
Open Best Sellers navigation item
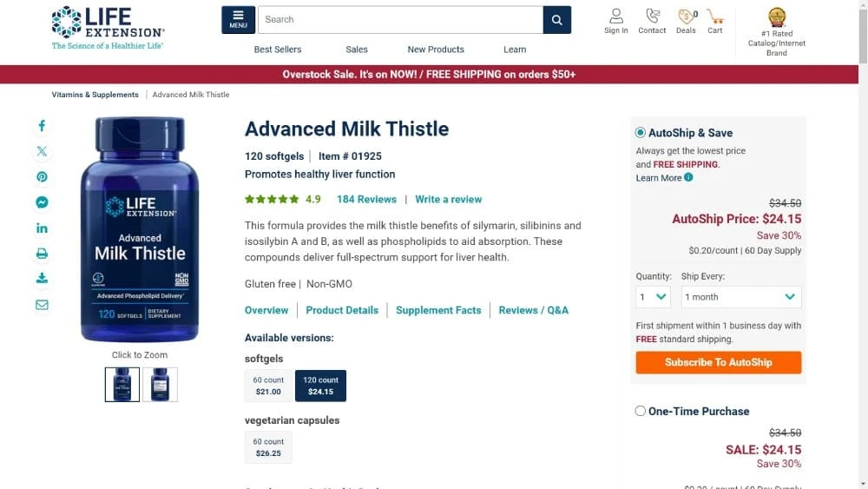pos(278,50)
